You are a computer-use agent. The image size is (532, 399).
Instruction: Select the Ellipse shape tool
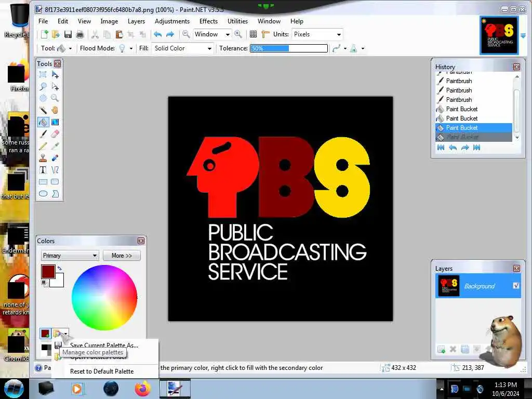click(43, 194)
